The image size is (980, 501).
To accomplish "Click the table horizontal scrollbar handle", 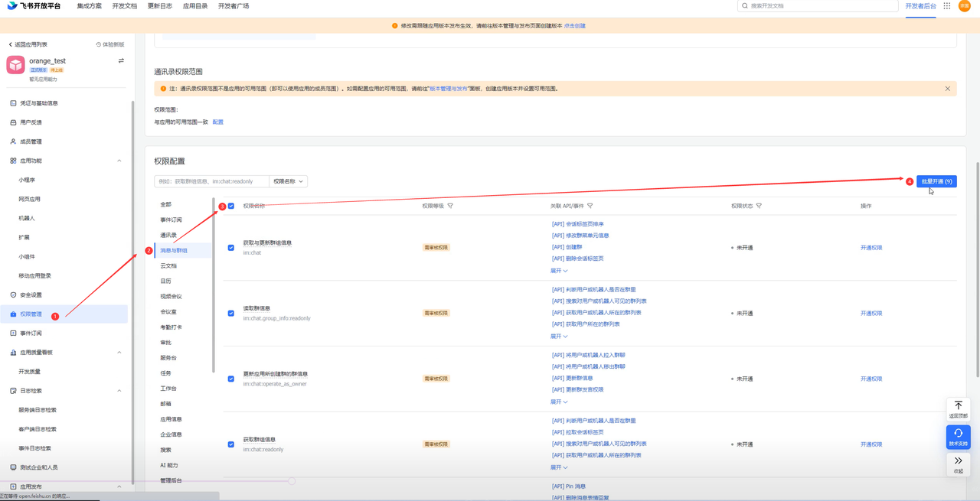I will (x=292, y=481).
